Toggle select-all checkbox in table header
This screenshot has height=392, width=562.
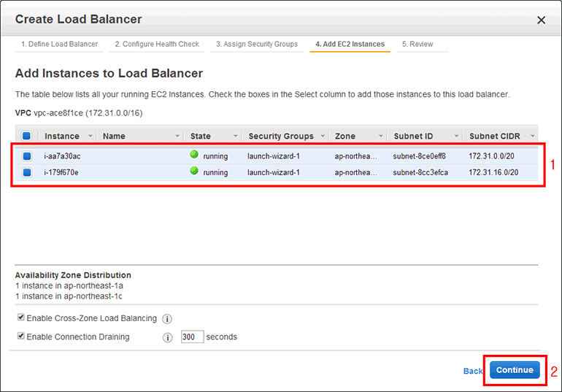click(x=26, y=136)
